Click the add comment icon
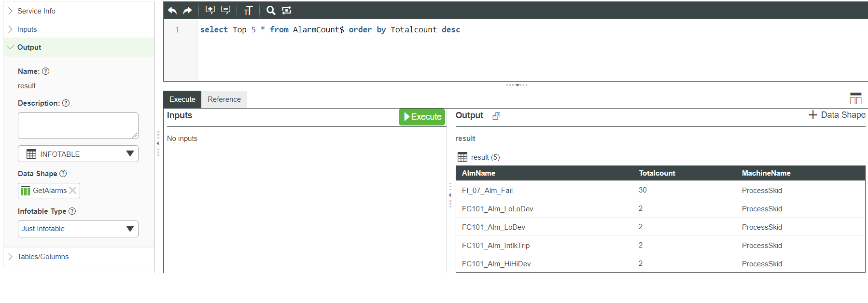 (x=210, y=10)
